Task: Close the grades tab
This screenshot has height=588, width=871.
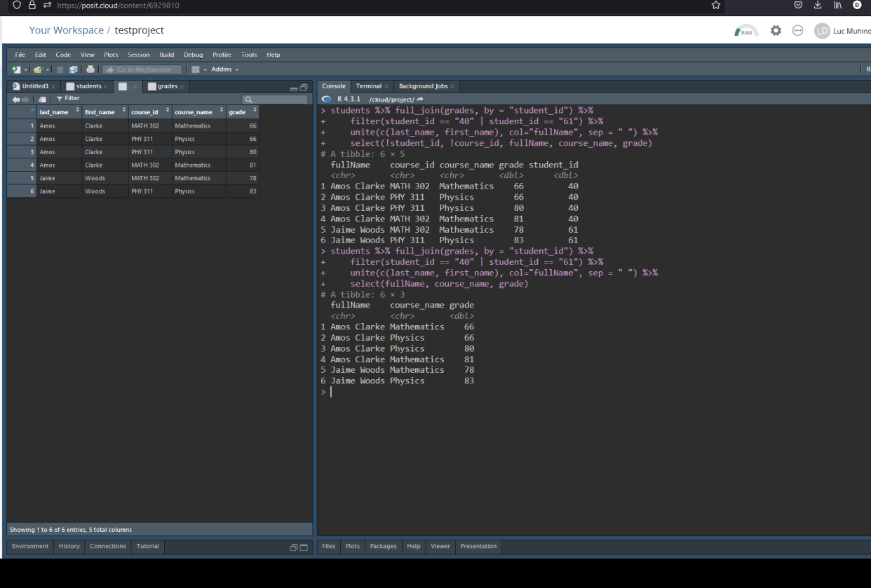Action: [182, 86]
